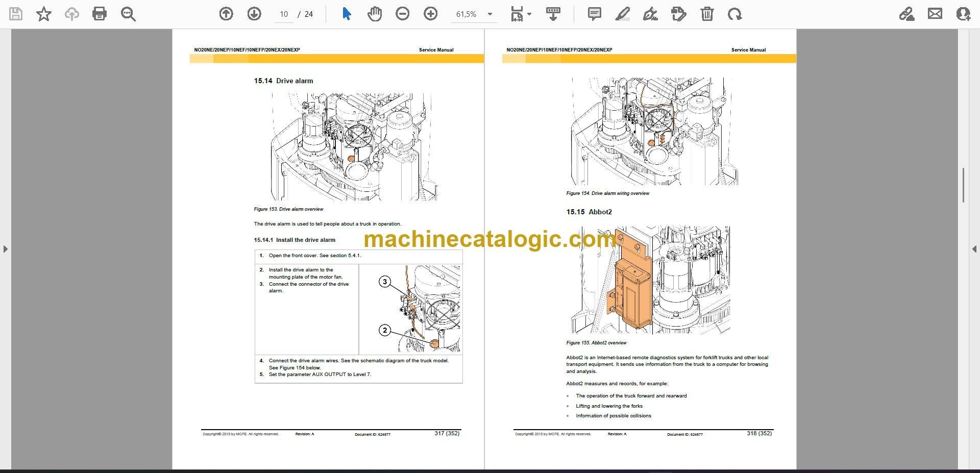Send the file by email

(x=935, y=14)
